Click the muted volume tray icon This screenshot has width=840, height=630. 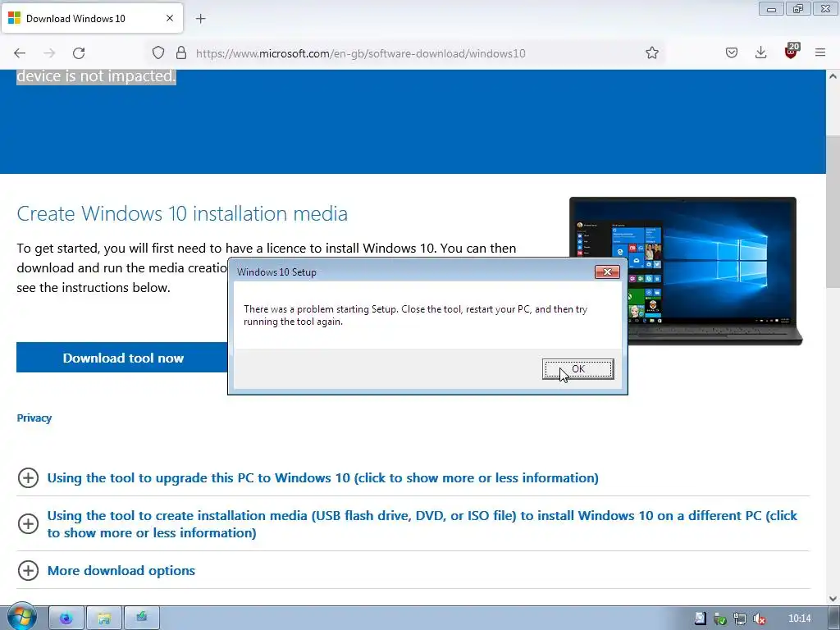pos(759,619)
